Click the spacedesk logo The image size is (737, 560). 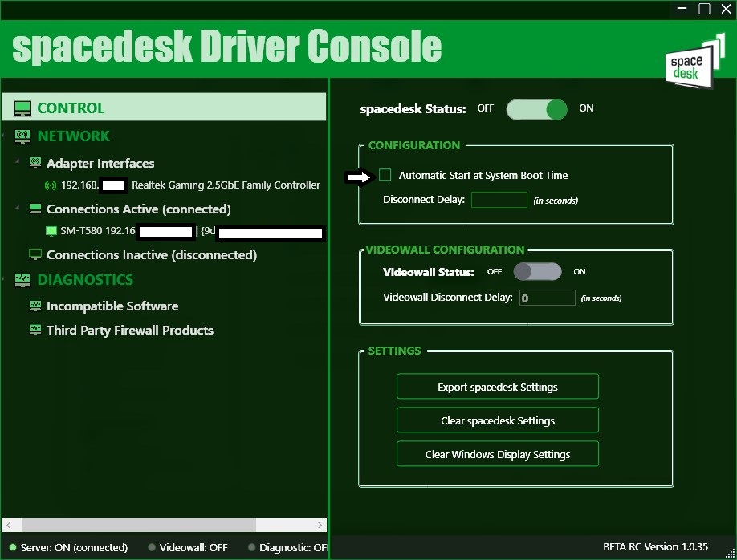pyautogui.click(x=694, y=61)
